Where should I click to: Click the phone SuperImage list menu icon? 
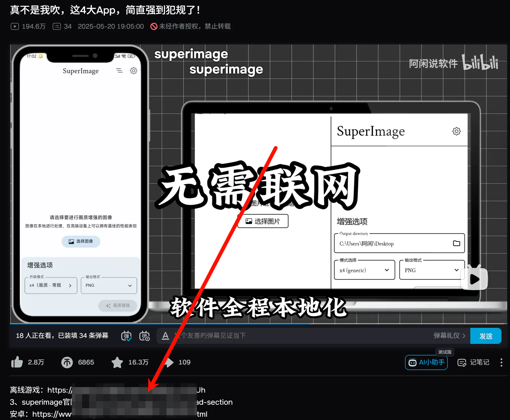pos(119,71)
